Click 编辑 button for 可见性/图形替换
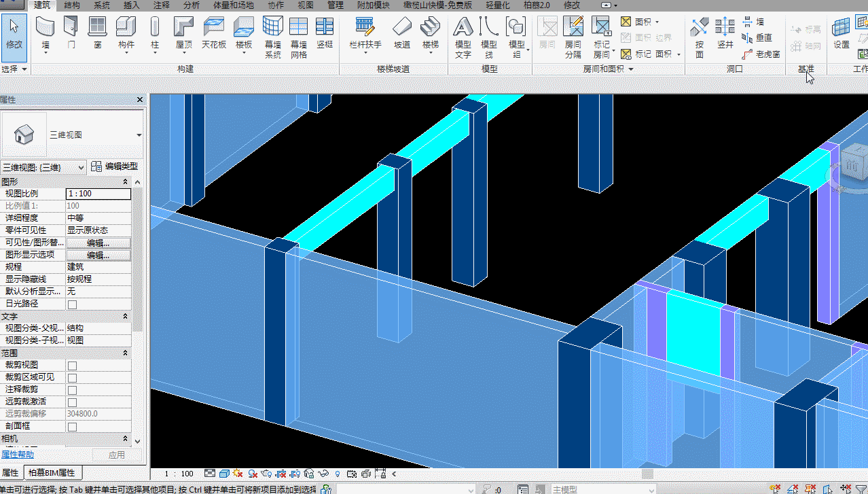The image size is (868, 494). (x=98, y=243)
